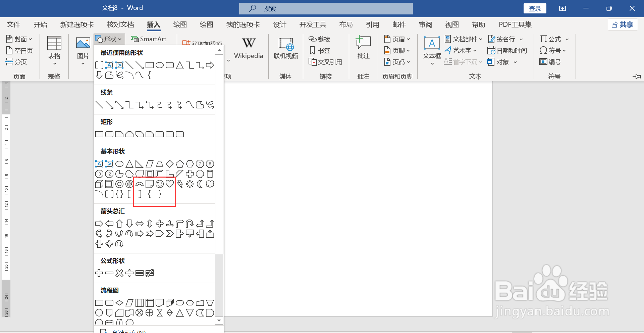Select the multiply sign formula shape
The image size is (644, 333).
point(119,273)
